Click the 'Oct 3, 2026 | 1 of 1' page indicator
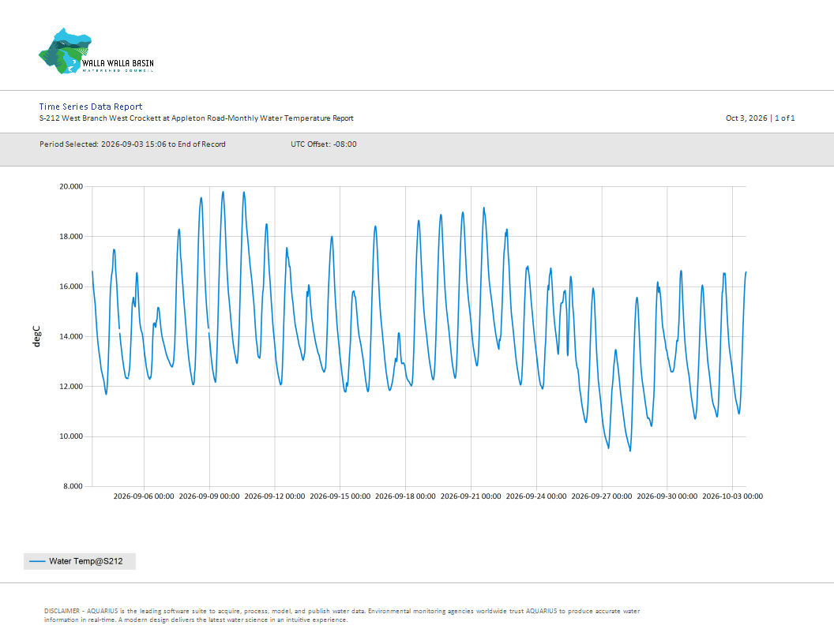This screenshot has height=644, width=834. (760, 118)
